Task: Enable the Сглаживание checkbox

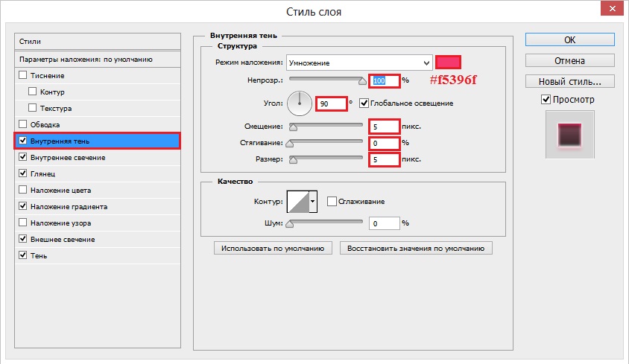Action: [x=332, y=201]
